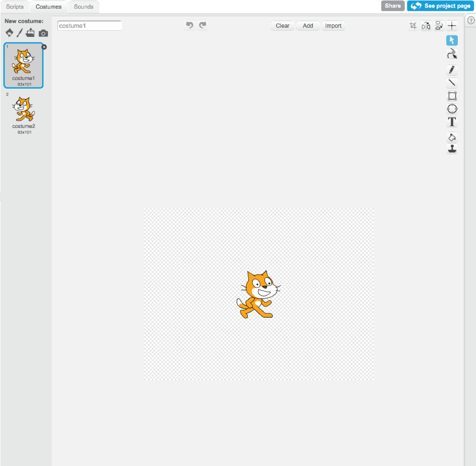Click the costume1 name field
The height and width of the screenshot is (466, 476).
coord(89,25)
